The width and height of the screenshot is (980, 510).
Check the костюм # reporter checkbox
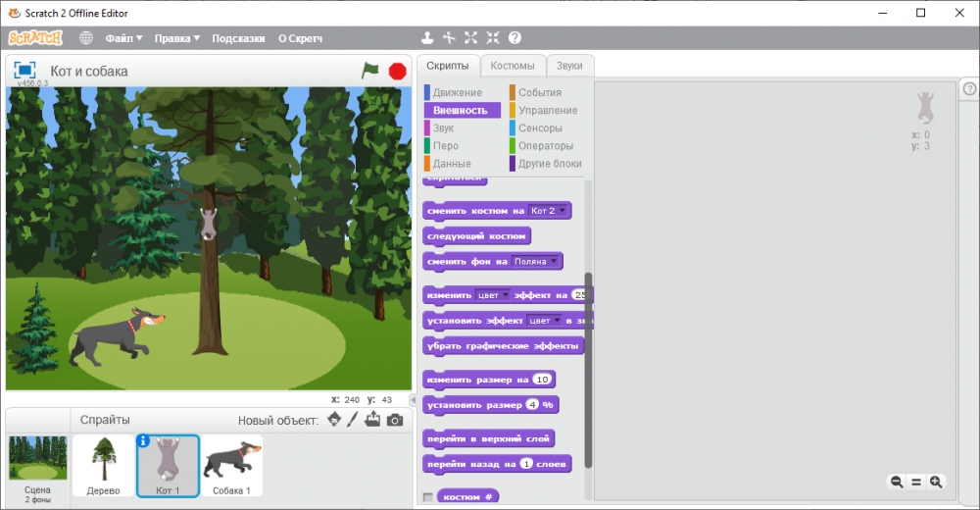coord(427,497)
